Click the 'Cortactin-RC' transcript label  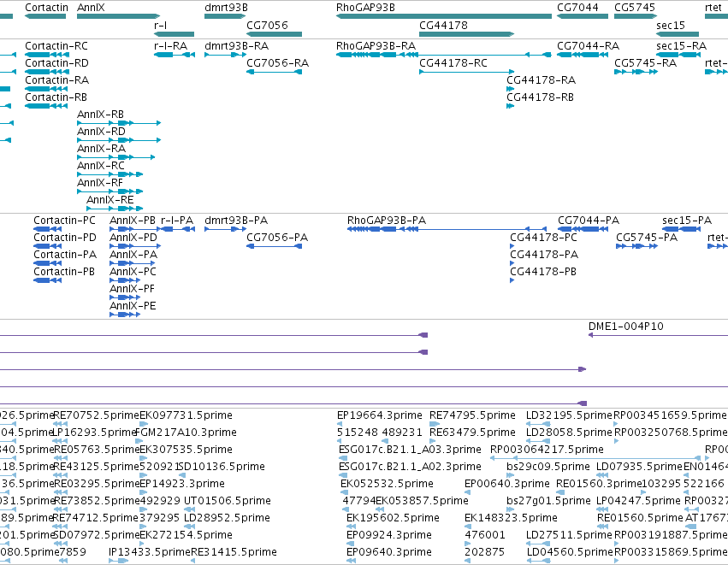click(x=56, y=46)
